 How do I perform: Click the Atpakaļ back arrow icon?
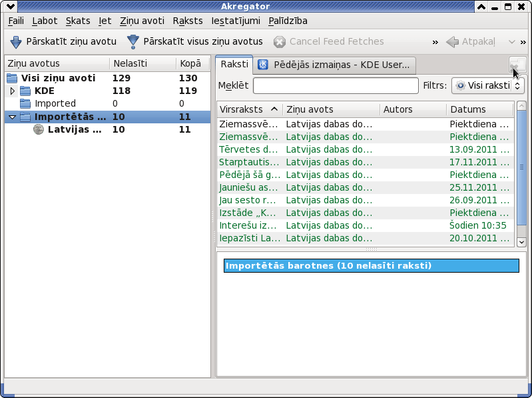point(452,42)
